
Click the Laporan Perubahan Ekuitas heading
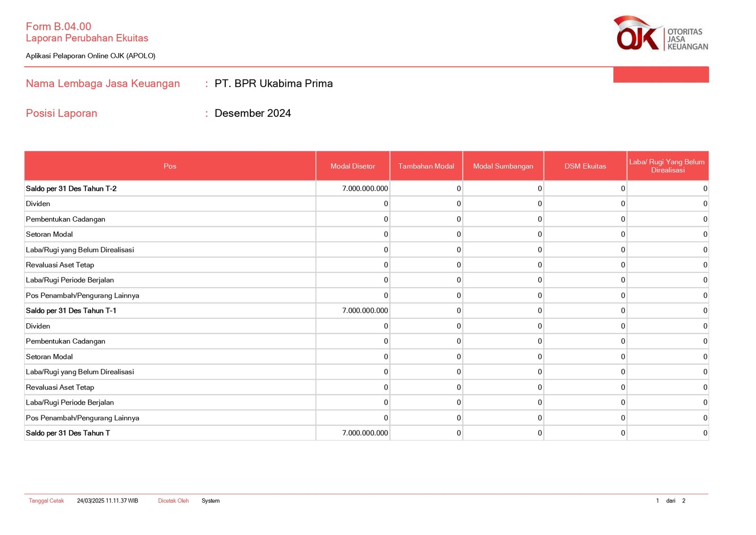(x=87, y=38)
